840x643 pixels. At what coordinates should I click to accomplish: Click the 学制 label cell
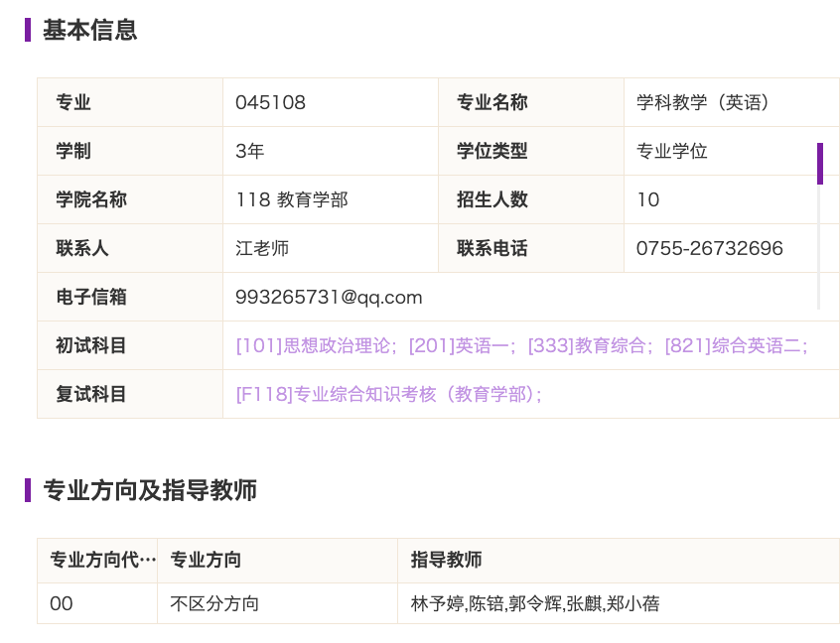(130, 151)
